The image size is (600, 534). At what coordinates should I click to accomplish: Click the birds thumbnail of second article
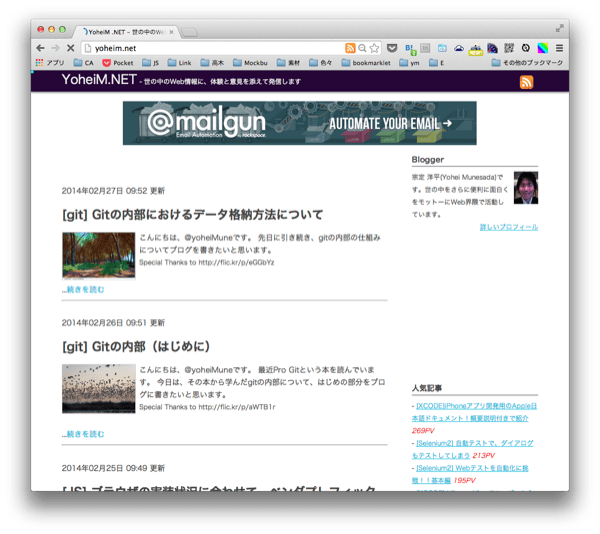[99, 389]
